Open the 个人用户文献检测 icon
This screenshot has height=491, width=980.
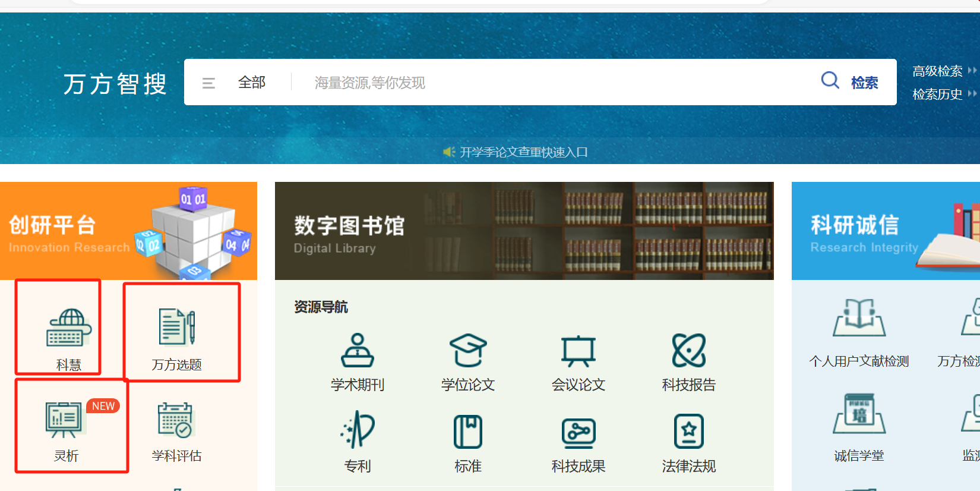click(859, 319)
